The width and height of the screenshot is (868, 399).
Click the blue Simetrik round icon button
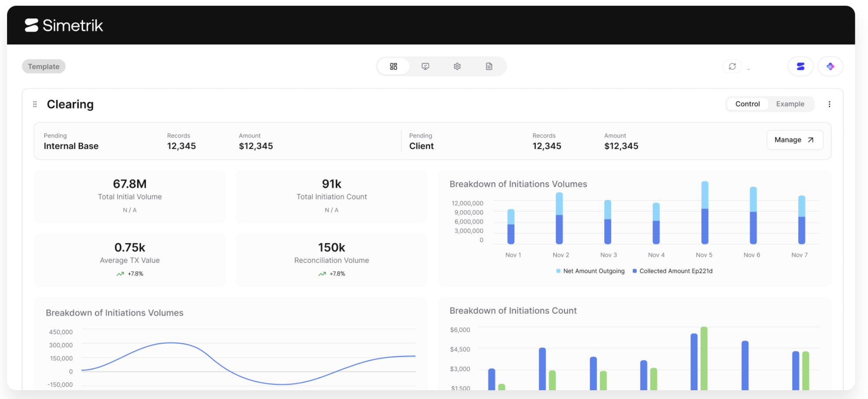pos(800,66)
